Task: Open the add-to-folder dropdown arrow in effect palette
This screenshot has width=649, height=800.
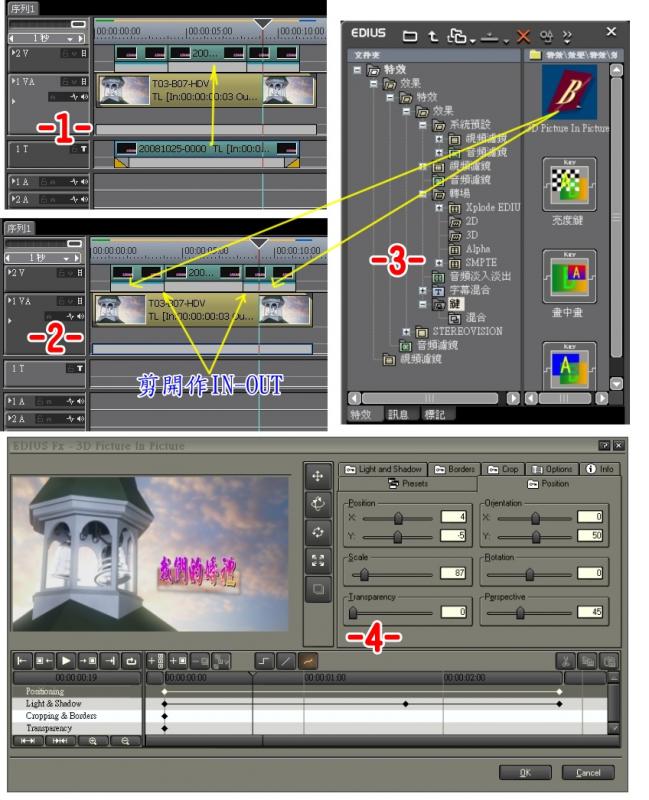Action: point(473,40)
